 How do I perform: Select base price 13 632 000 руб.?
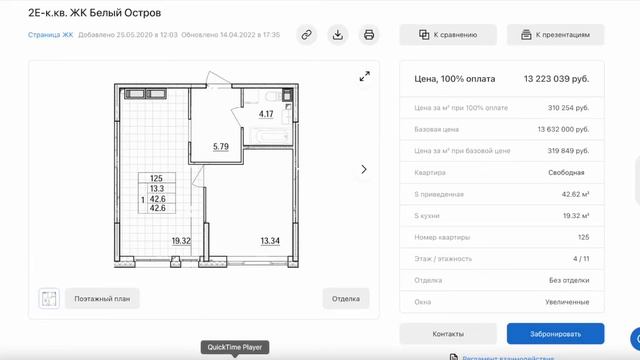pyautogui.click(x=563, y=129)
